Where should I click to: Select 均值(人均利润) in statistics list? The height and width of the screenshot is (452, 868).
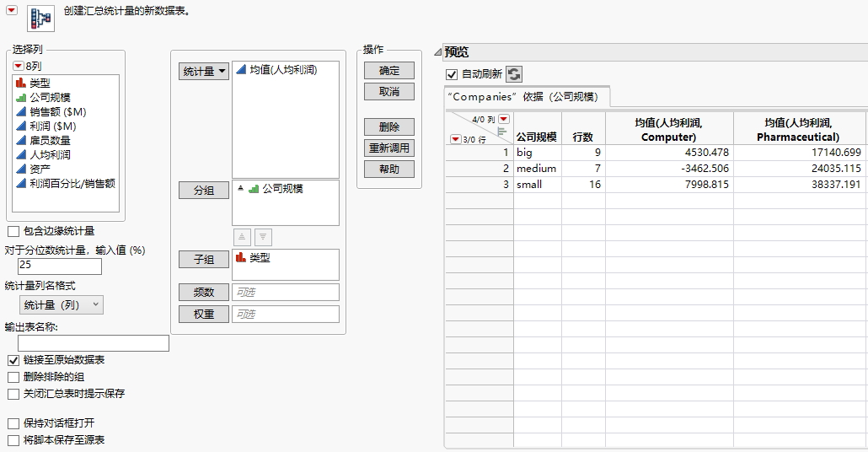click(x=283, y=70)
